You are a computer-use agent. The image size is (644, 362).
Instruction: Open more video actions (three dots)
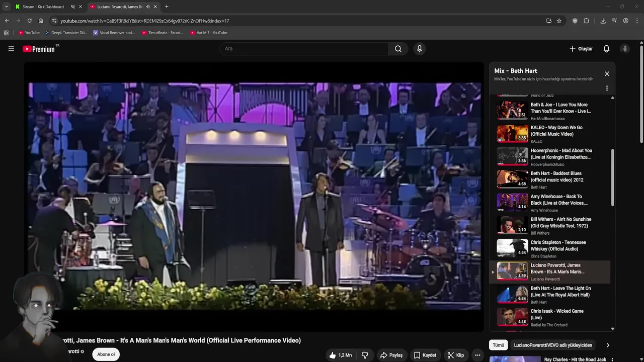click(477, 355)
